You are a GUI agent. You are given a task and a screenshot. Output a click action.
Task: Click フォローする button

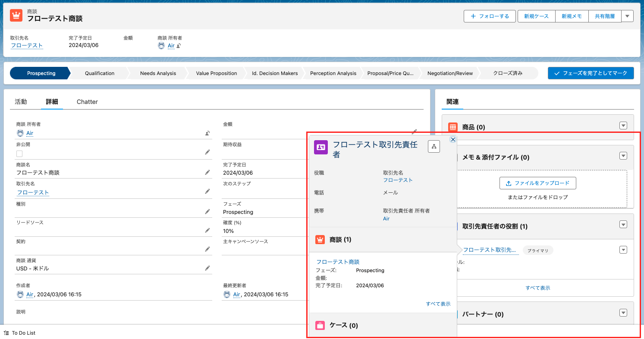click(490, 16)
